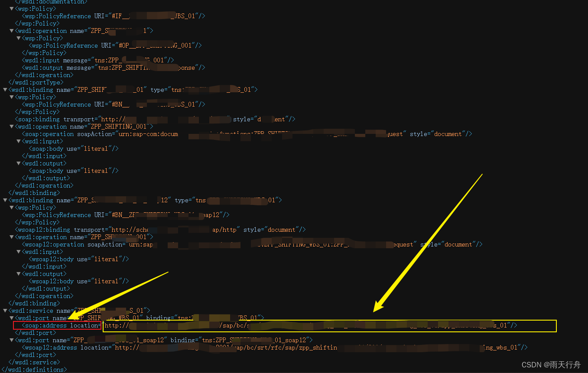Click the soap:binding transport line
The width and height of the screenshot is (588, 373).
point(156,119)
